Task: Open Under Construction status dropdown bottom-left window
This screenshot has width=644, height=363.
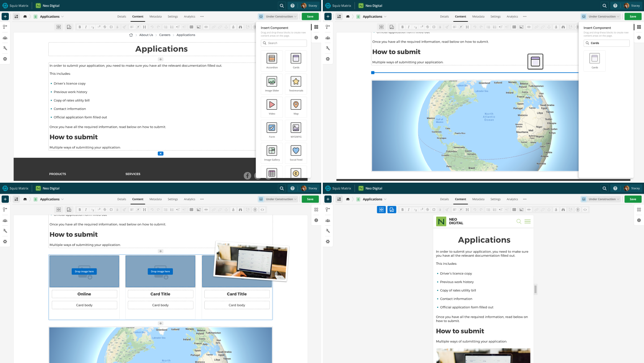Action: coord(278,199)
